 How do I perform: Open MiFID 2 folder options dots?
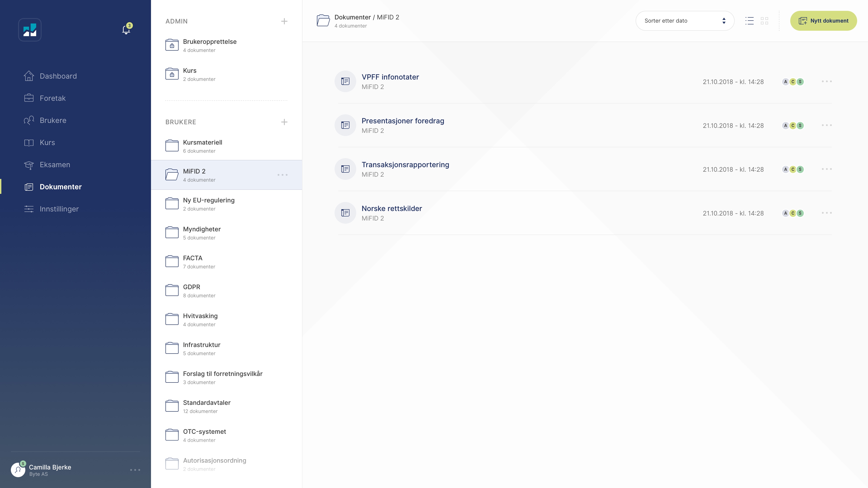click(x=282, y=175)
